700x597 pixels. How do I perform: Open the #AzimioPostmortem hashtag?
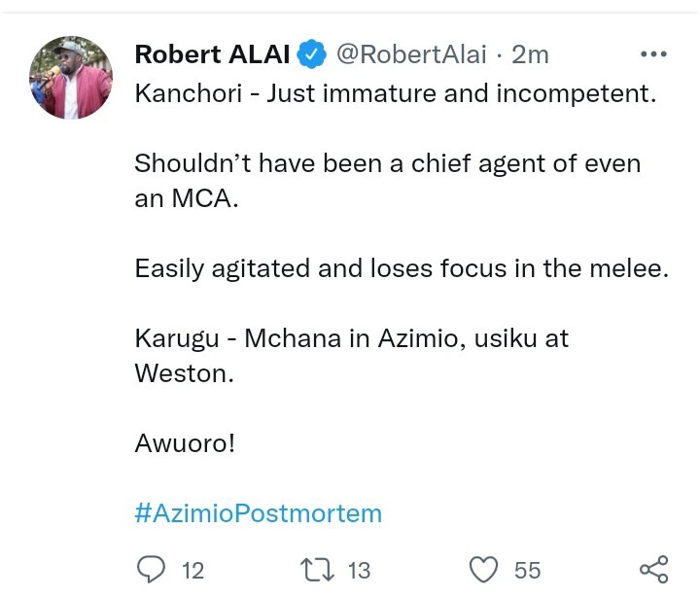point(258,513)
